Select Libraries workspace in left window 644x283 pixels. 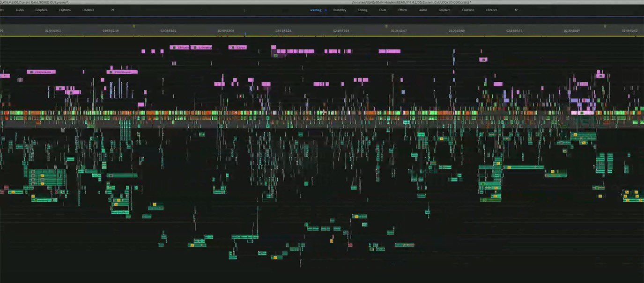pos(88,10)
